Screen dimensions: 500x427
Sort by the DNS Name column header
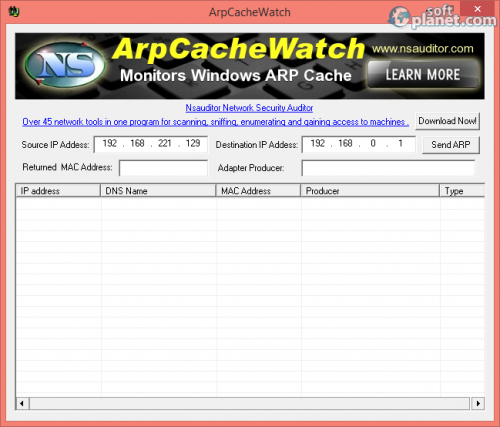click(158, 191)
